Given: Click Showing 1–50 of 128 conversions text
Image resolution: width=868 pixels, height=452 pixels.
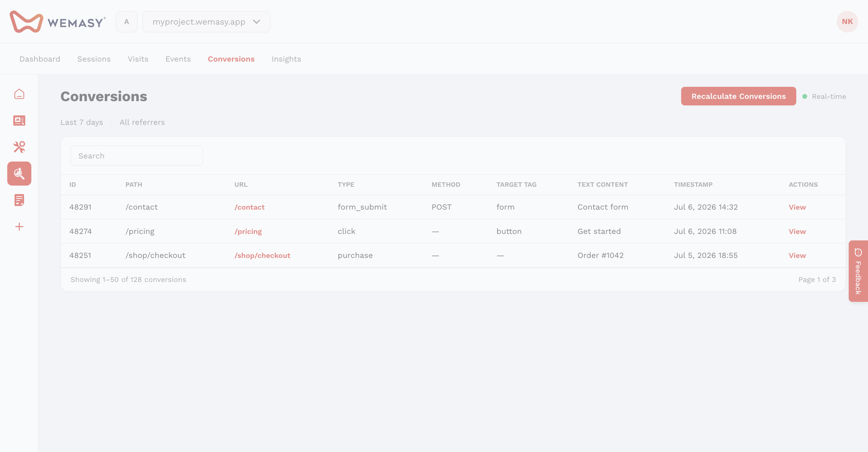Looking at the screenshot, I should point(128,280).
